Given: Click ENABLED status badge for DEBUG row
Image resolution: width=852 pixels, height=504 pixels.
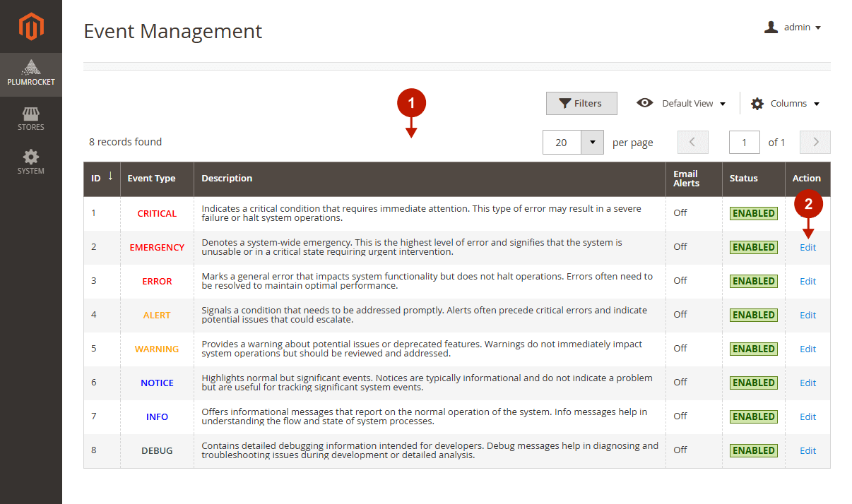Looking at the screenshot, I should pos(753,450).
